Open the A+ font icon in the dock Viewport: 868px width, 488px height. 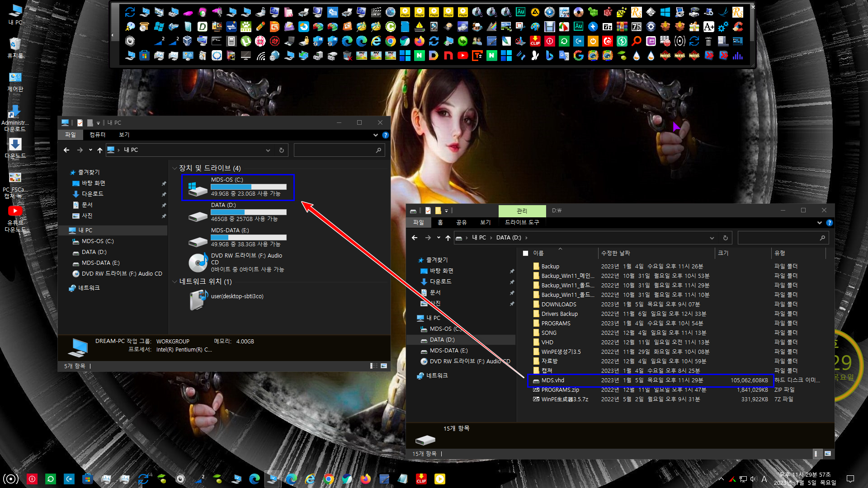click(708, 27)
